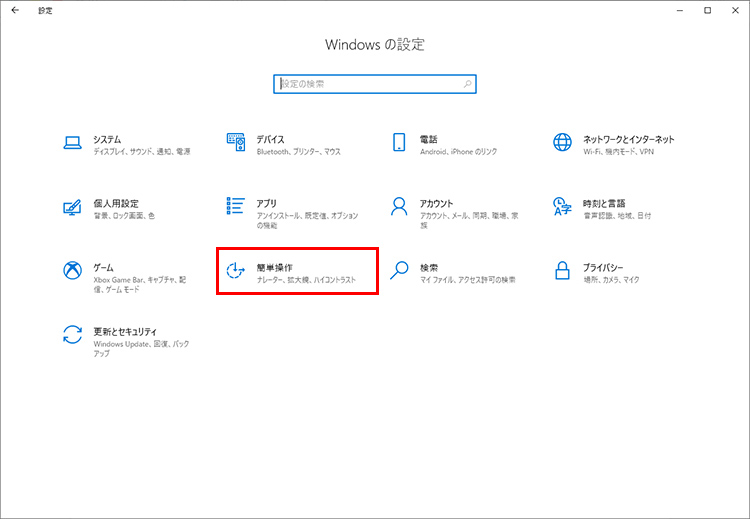The image size is (750, 519).
Task: Click the Ease of Access (簡単操作) icon
Action: [x=236, y=272]
